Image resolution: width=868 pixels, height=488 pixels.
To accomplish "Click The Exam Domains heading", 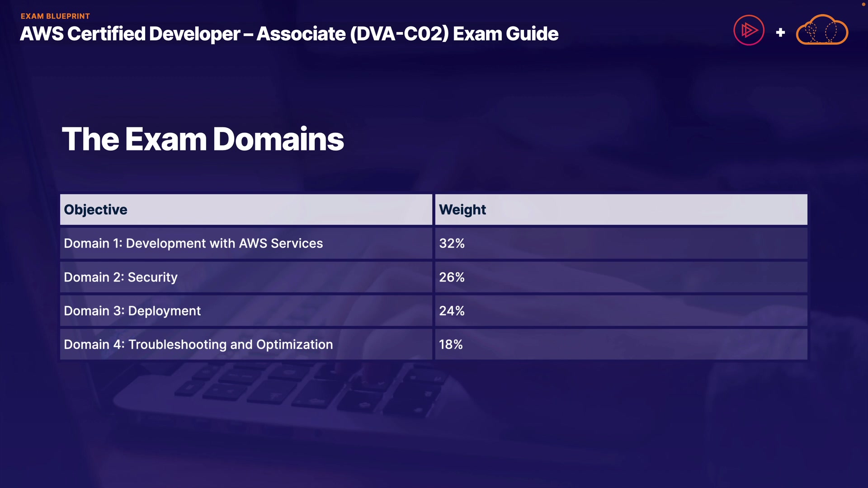I will tap(203, 139).
